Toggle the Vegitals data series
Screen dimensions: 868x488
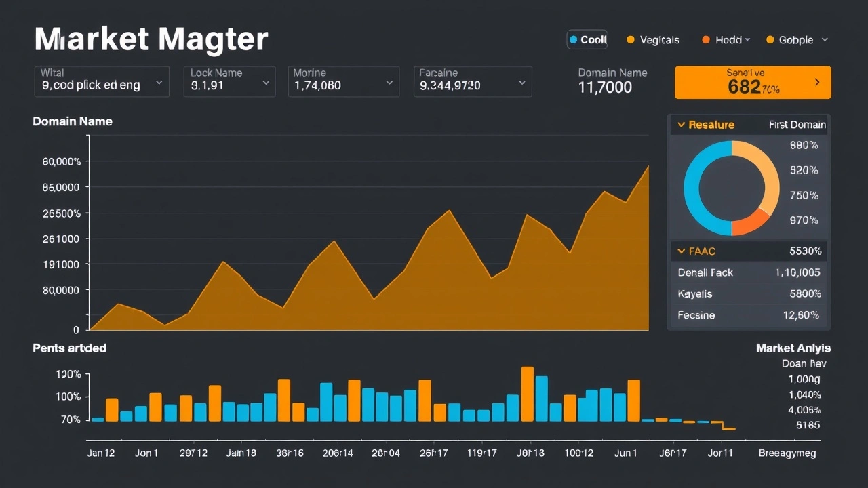(652, 39)
